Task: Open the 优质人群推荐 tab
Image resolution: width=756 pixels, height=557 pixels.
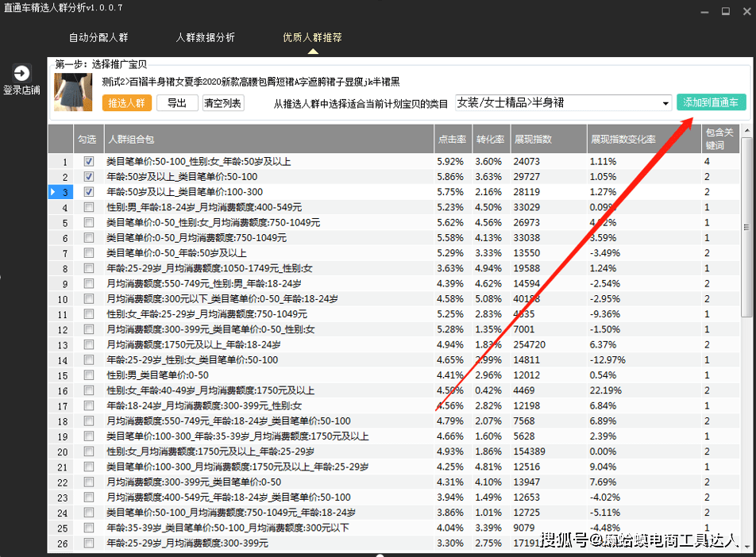Action: tap(312, 37)
